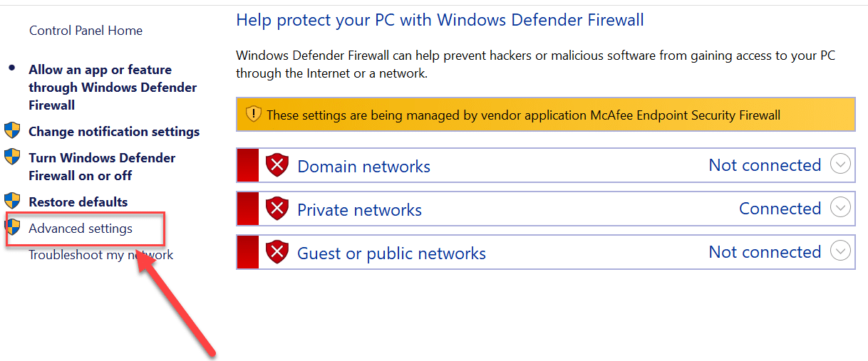Viewport: 868px width, 361px height.
Task: Expand the Private networks section chevron
Action: click(x=841, y=209)
